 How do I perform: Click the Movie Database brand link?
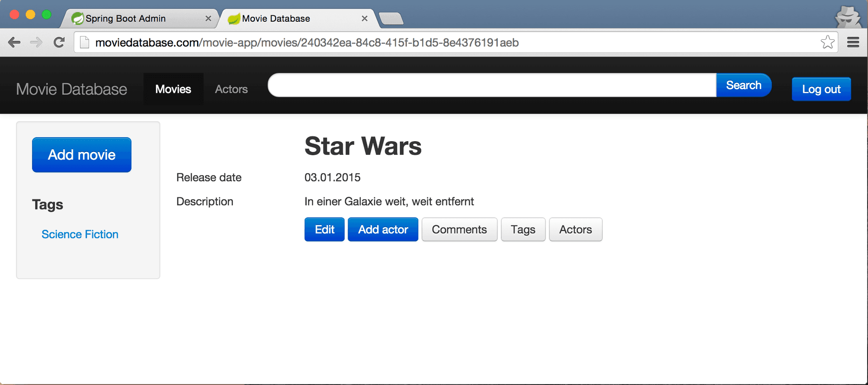coord(71,89)
